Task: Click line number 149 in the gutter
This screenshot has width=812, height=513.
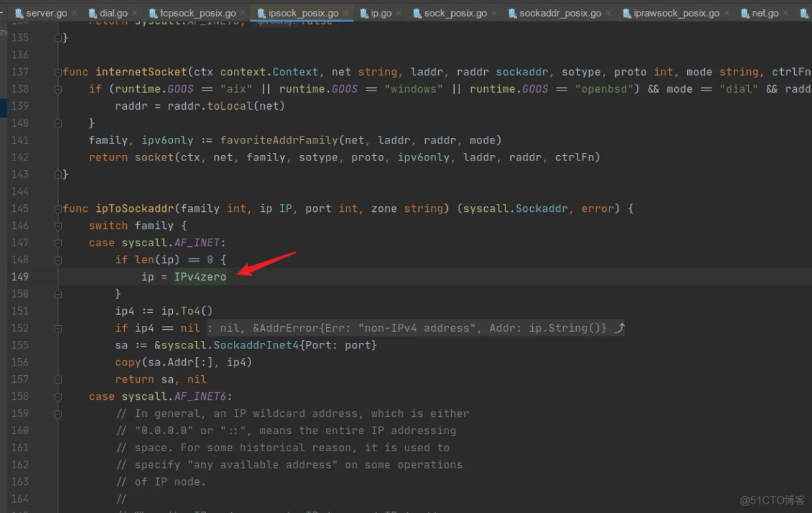Action: click(20, 277)
